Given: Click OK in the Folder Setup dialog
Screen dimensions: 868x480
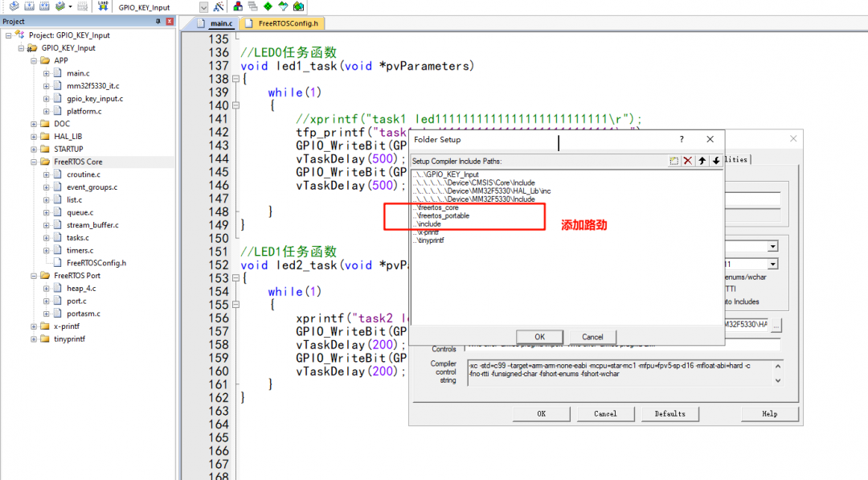Looking at the screenshot, I should coord(539,336).
